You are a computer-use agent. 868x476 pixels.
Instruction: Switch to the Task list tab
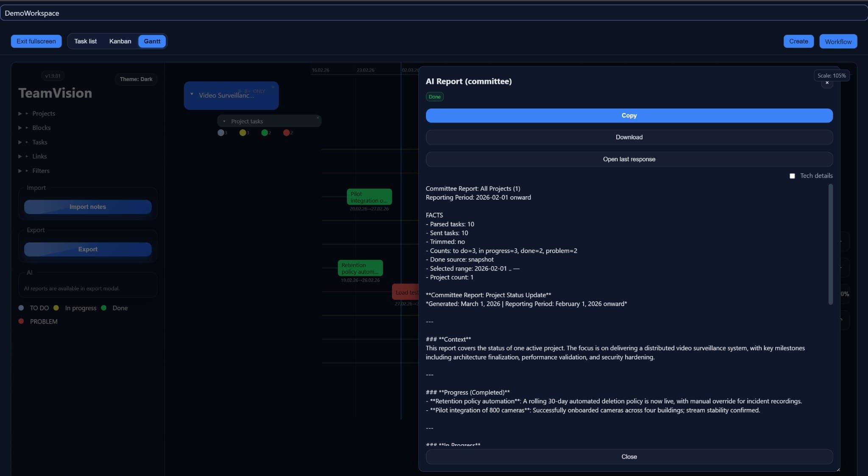(x=85, y=41)
